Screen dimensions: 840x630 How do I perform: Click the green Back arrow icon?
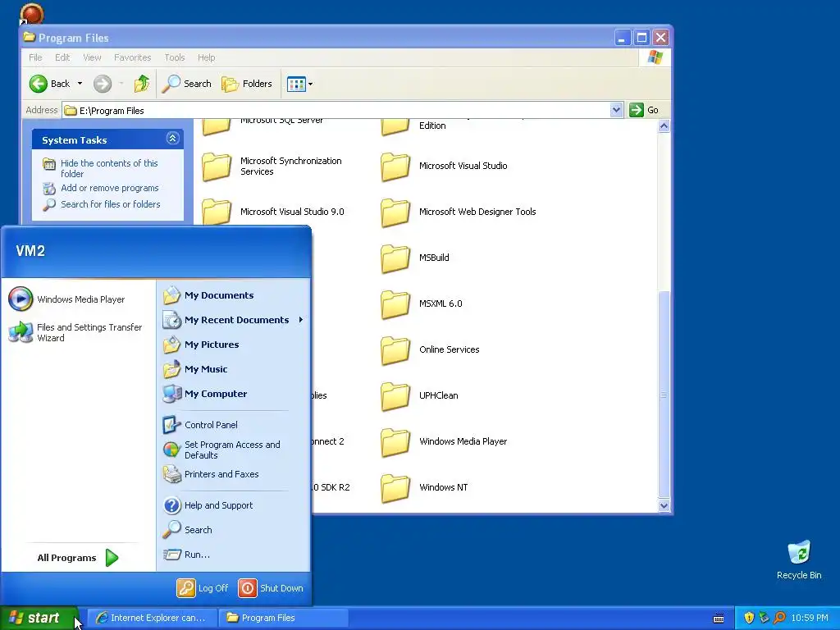point(39,84)
